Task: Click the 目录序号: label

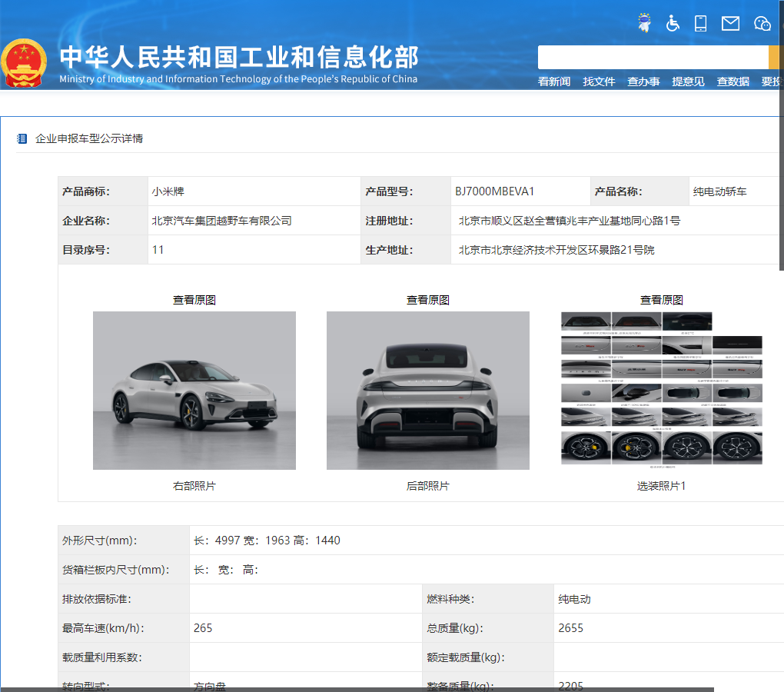Action: coord(86,250)
